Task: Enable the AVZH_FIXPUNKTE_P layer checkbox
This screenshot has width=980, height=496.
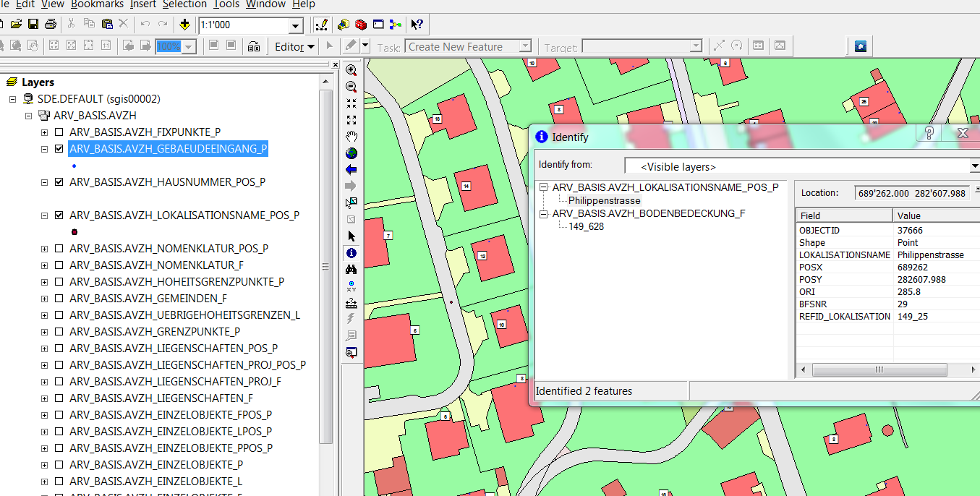Action: [x=59, y=132]
